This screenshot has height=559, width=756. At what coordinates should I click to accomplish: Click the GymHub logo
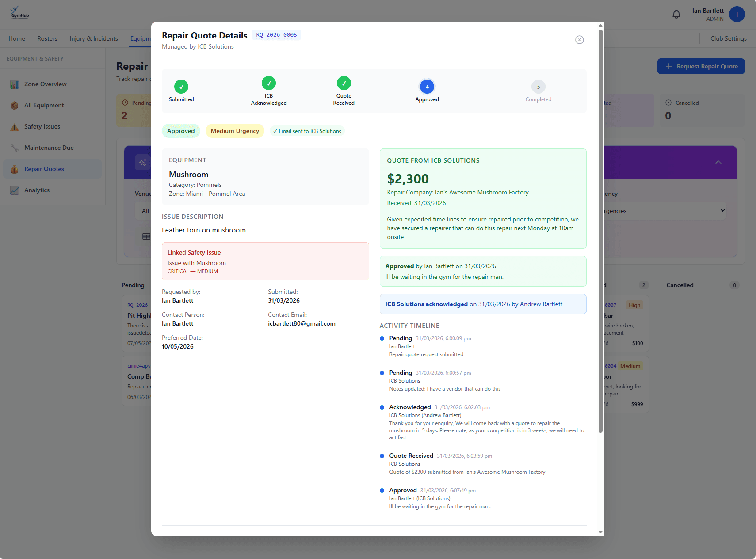pyautogui.click(x=20, y=12)
